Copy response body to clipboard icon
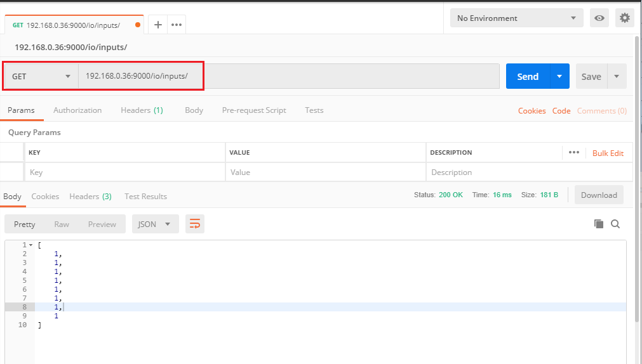This screenshot has height=364, width=642. pos(599,224)
